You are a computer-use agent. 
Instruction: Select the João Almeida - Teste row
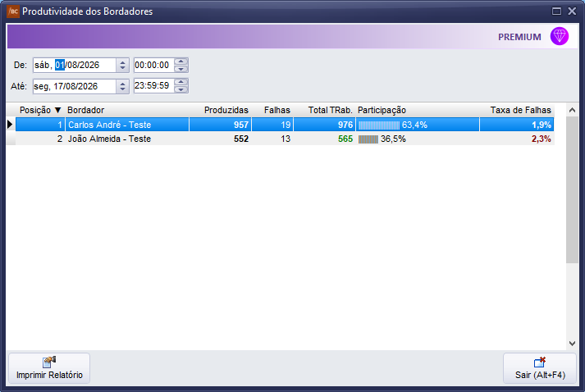[x=285, y=139]
